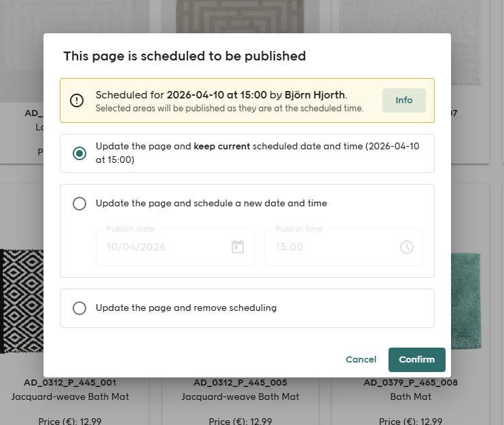Click the Publish time input field
The image size is (504, 425).
pos(333,247)
